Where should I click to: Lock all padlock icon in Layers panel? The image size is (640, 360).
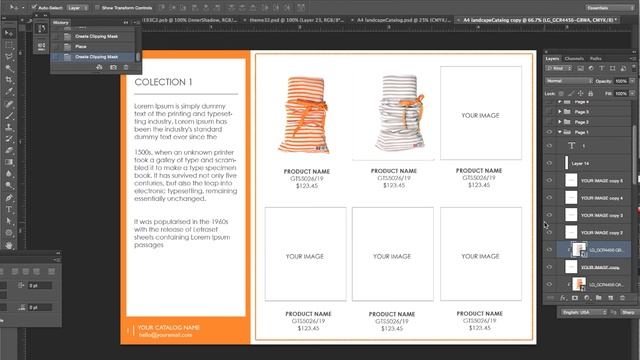coord(590,93)
